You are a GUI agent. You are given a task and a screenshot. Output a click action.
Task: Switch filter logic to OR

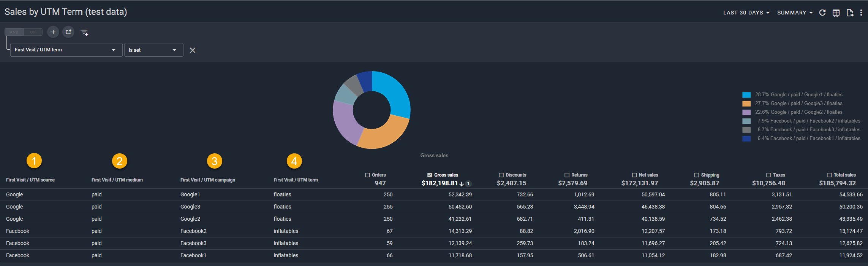[x=33, y=32]
